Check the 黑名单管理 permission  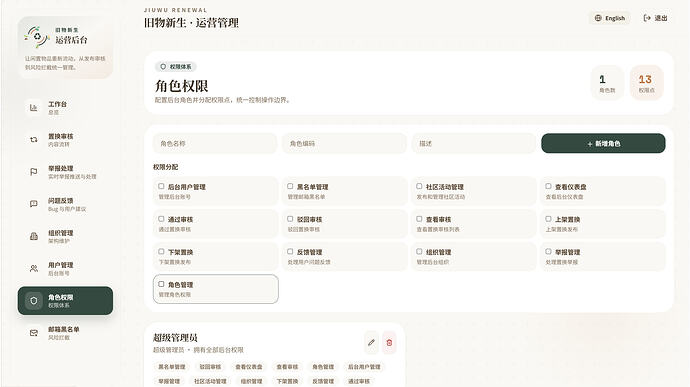tap(290, 186)
